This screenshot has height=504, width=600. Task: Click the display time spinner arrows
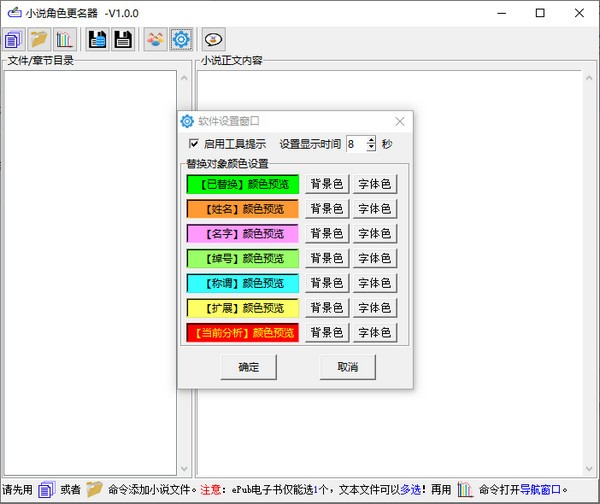coord(371,144)
